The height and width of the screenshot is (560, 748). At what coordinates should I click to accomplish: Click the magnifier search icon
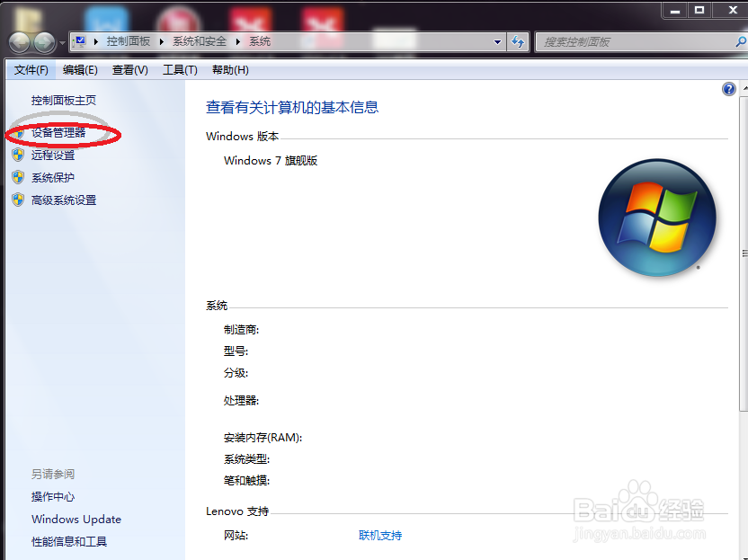[x=741, y=42]
